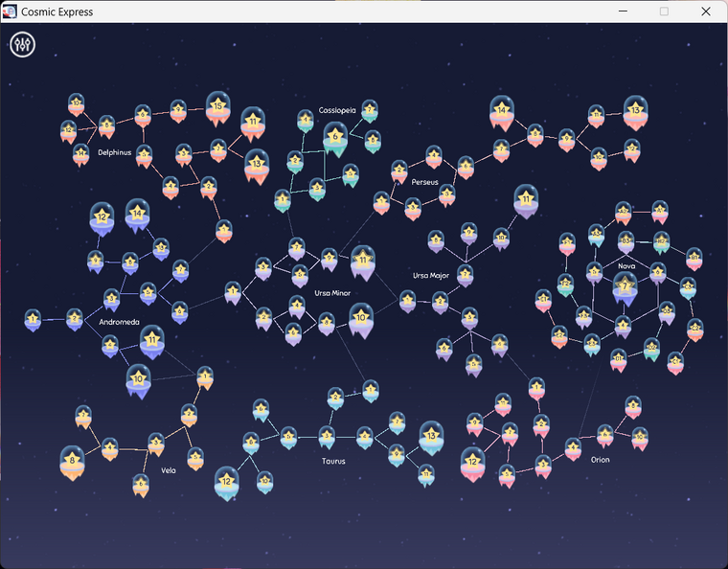Image resolution: width=728 pixels, height=569 pixels.
Task: Pick Ursa Major level 1 node
Action: click(x=408, y=302)
